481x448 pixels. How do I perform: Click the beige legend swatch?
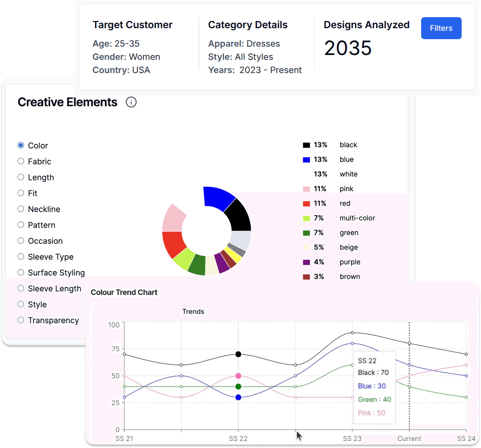306,247
